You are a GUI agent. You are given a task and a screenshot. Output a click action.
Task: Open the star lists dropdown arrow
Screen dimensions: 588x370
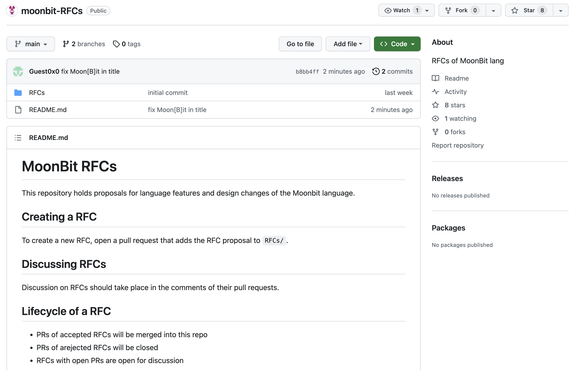[x=561, y=10]
